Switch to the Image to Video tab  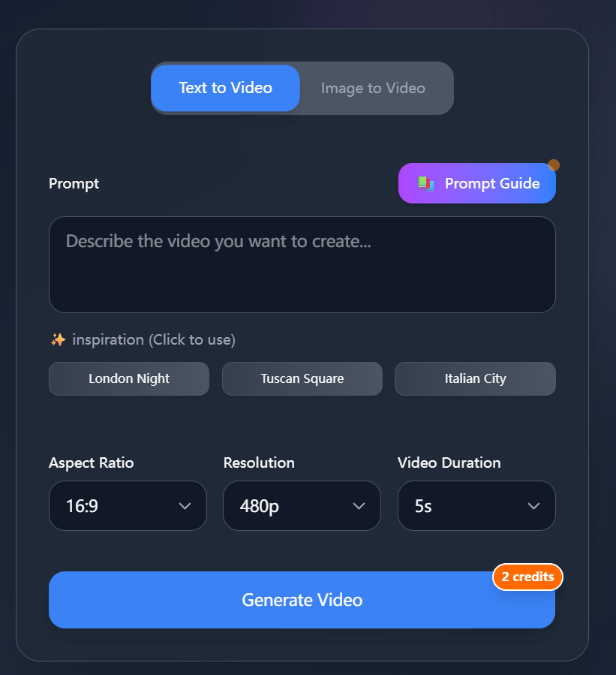[373, 88]
